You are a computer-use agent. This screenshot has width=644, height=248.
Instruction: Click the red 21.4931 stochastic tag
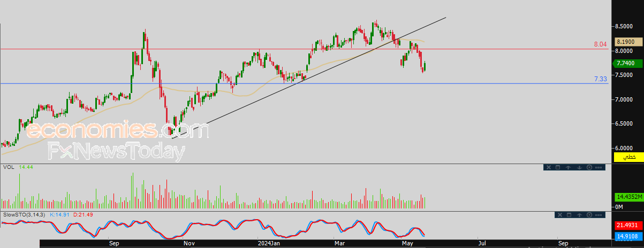click(x=628, y=226)
